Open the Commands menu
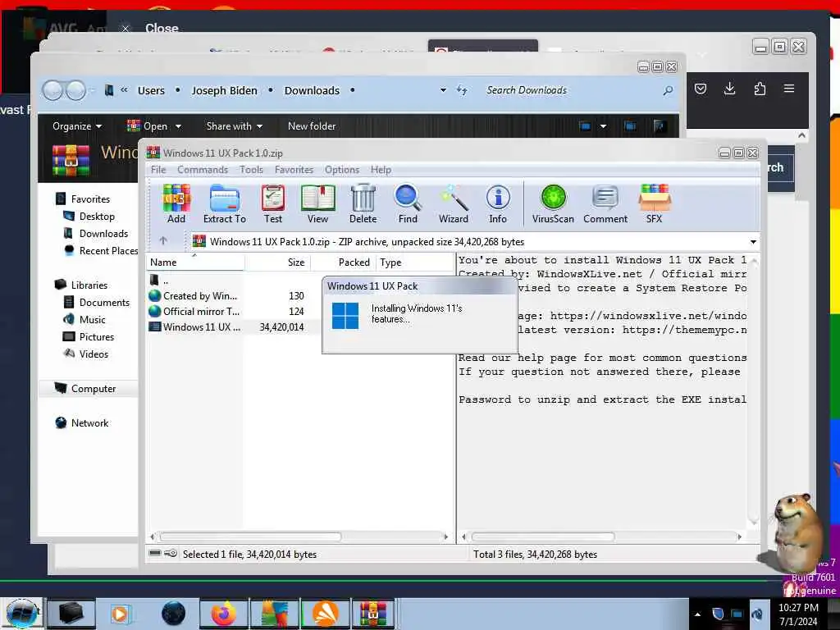 [203, 170]
